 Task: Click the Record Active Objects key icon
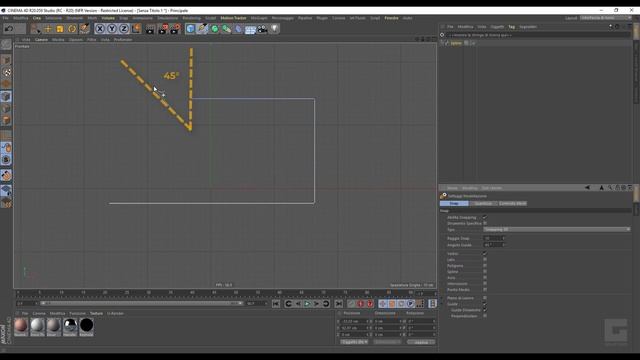(x=351, y=304)
